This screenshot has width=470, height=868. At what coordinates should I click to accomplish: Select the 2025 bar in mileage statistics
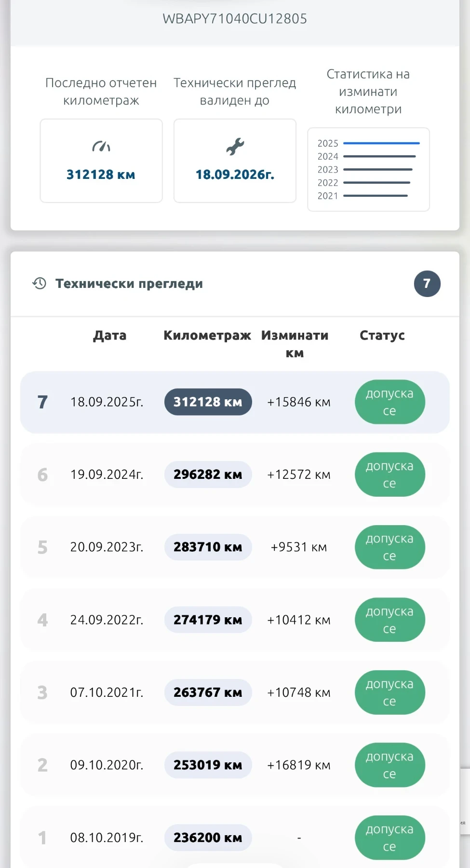coord(381,143)
